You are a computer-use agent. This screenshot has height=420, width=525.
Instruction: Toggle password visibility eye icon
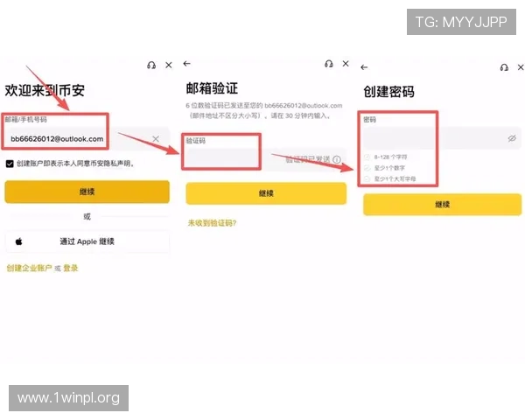[x=512, y=138]
